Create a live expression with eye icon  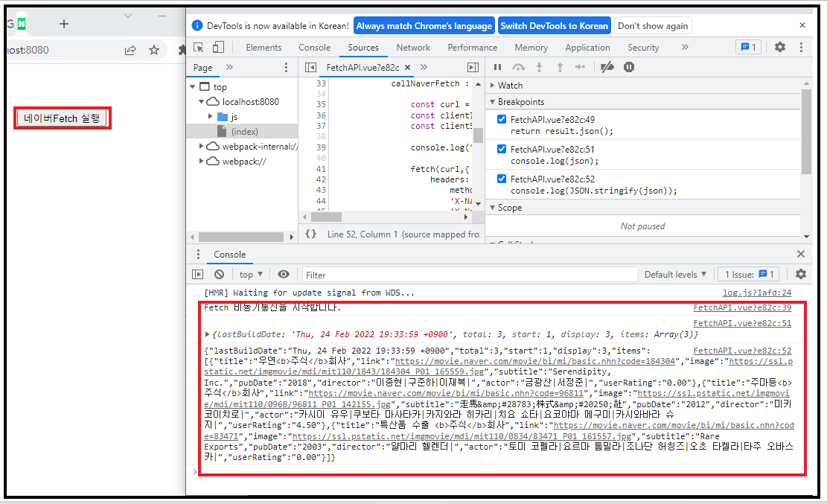(x=283, y=275)
